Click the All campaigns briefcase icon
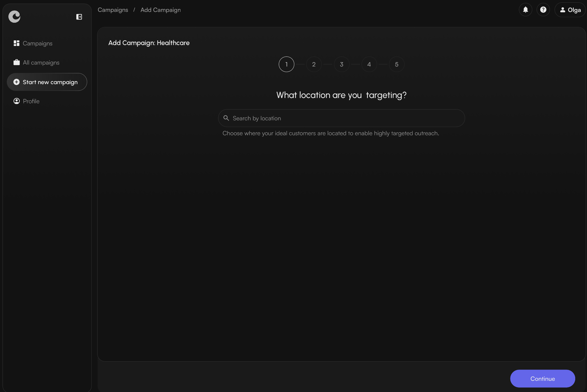The height and width of the screenshot is (392, 587). click(17, 62)
